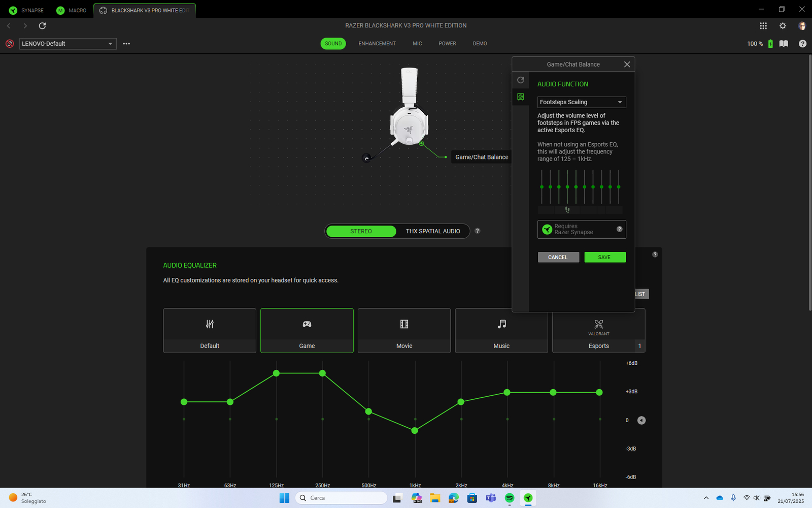812x508 pixels.
Task: Switch audio mode to THX Spatial Audio
Action: 433,231
